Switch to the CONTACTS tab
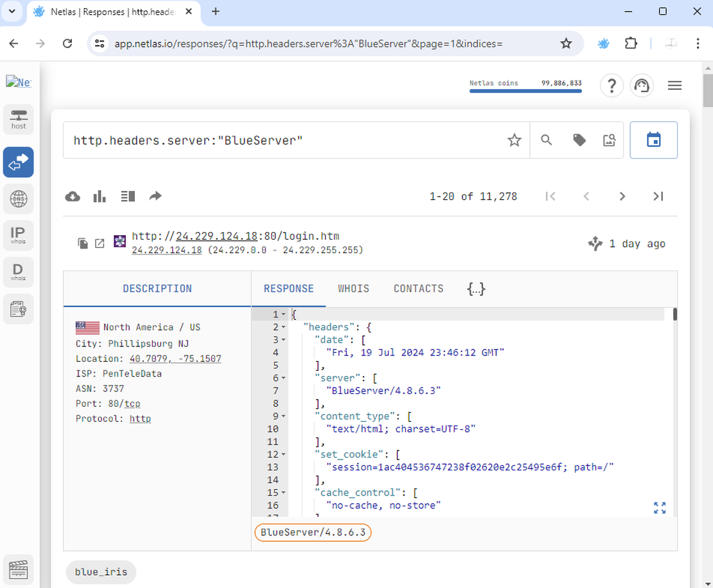The height and width of the screenshot is (588, 713). (x=418, y=289)
